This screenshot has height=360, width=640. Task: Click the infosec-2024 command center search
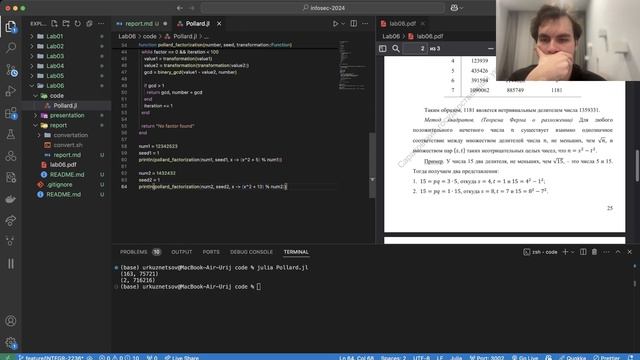pyautogui.click(x=323, y=8)
